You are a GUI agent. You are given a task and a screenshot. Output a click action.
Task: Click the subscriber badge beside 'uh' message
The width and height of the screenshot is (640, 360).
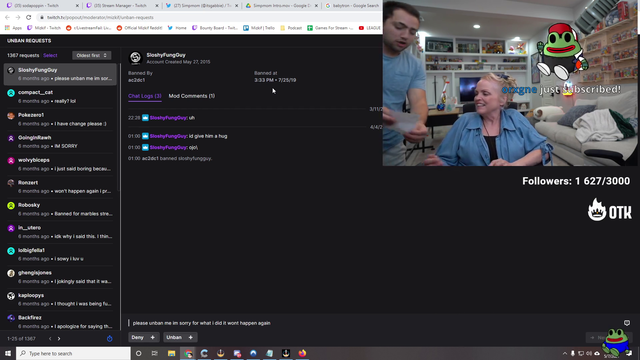pos(145,118)
